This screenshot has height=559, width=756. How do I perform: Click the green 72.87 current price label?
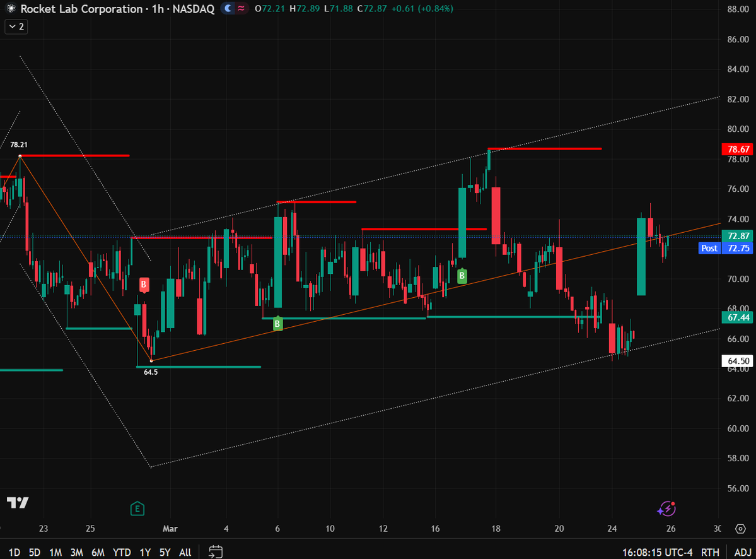(x=738, y=236)
